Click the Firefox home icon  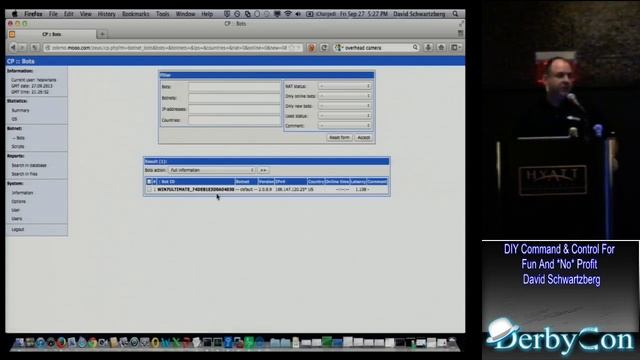pos(441,48)
